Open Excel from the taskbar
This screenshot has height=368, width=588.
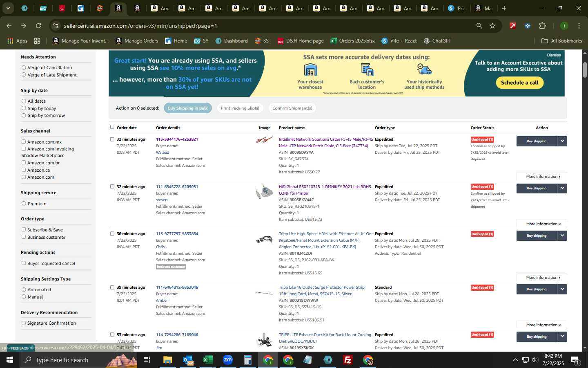[x=208, y=360]
